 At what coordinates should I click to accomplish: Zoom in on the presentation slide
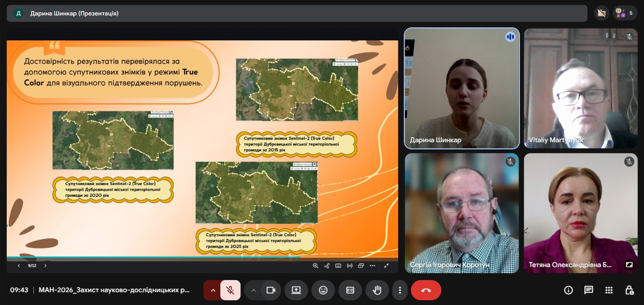coord(315,266)
